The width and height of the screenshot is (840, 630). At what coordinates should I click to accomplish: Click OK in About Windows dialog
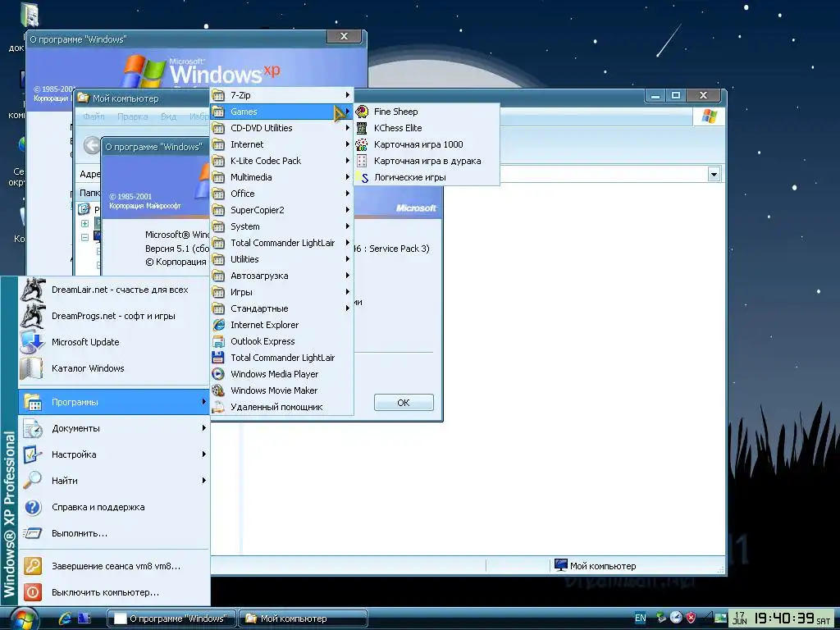[x=404, y=403]
